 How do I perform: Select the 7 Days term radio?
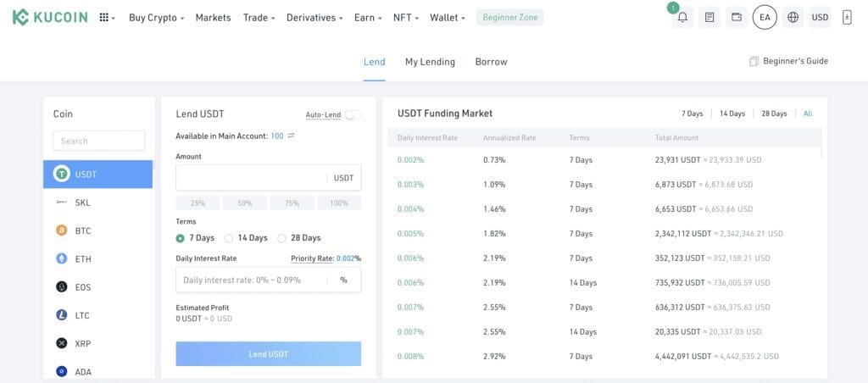[180, 238]
